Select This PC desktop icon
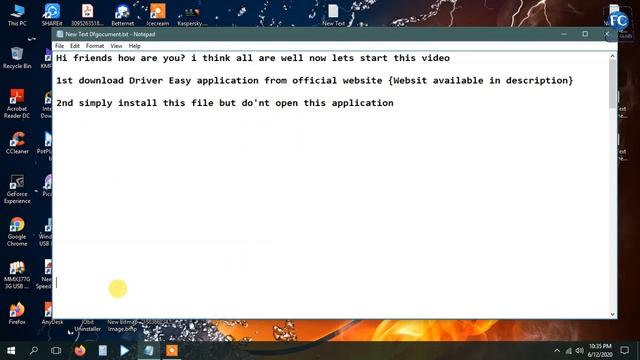Image resolution: width=640 pixels, height=360 pixels. point(17,15)
